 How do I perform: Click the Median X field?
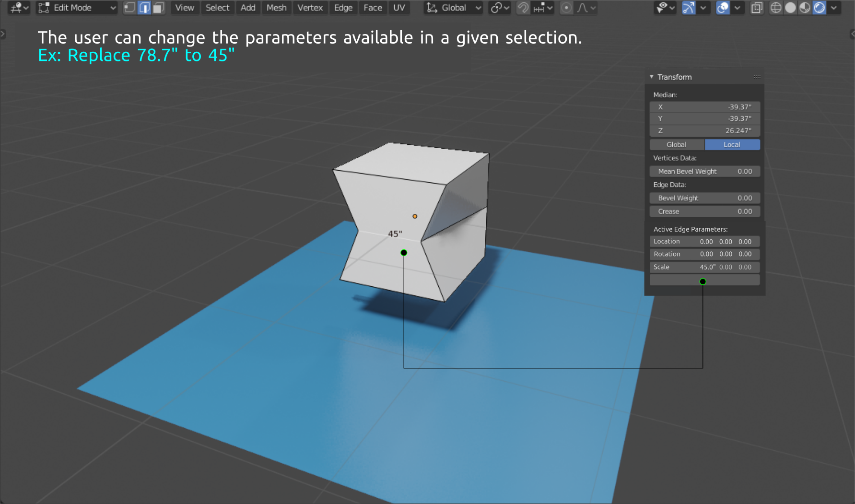point(704,107)
